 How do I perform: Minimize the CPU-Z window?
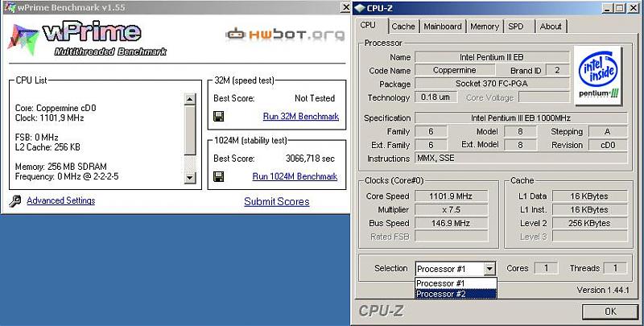click(x=609, y=8)
